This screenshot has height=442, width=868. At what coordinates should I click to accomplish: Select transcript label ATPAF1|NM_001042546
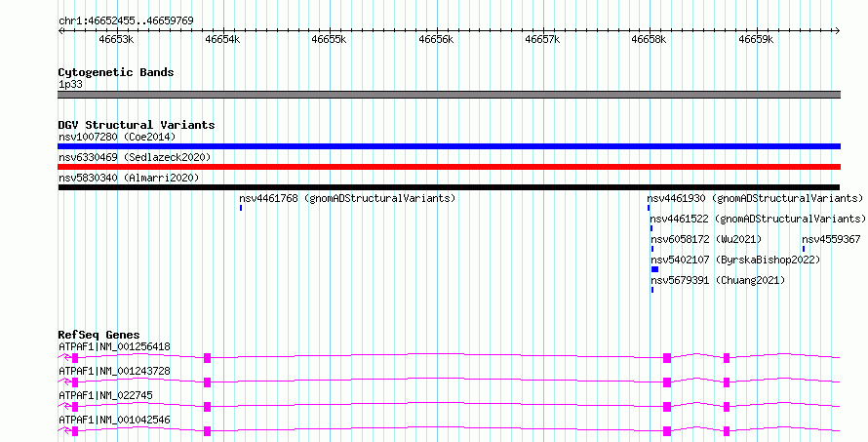(x=114, y=420)
